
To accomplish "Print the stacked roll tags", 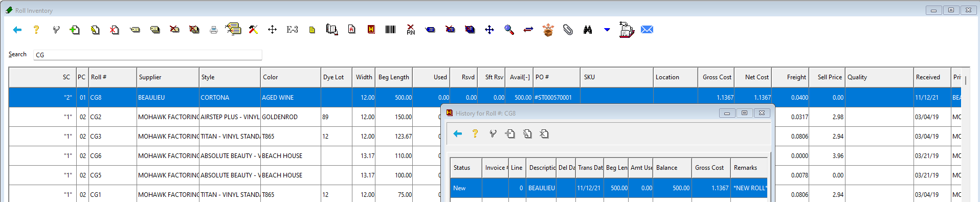I will point(155,30).
